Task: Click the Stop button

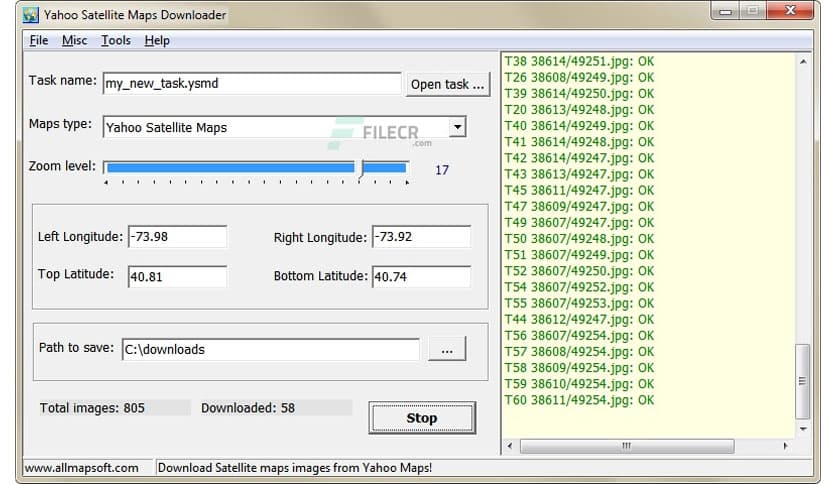Action: [x=422, y=418]
